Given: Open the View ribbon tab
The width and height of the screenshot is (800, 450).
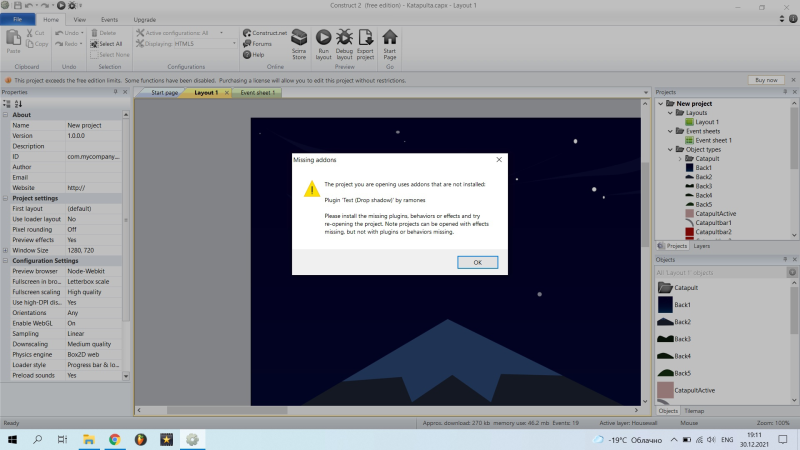Looking at the screenshot, I should (x=80, y=19).
